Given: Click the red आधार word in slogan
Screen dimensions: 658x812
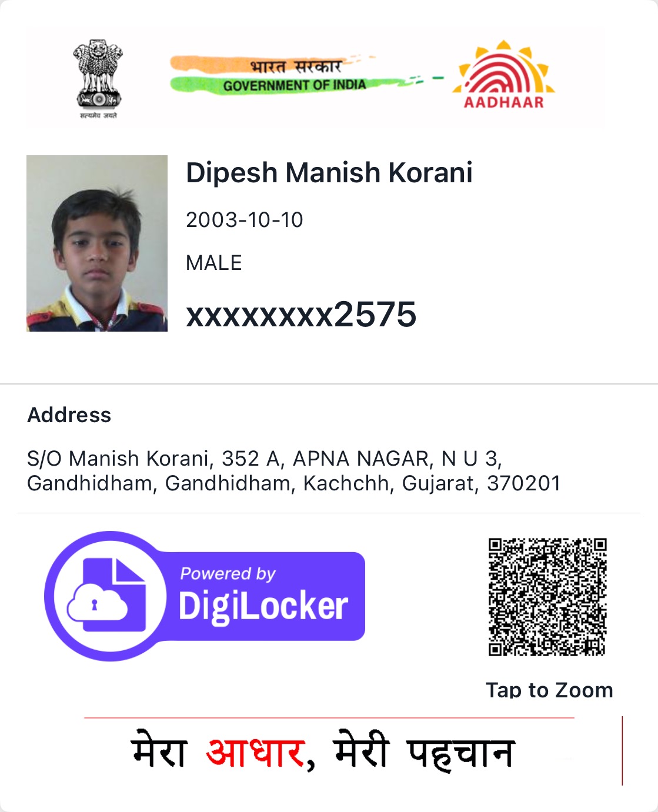Looking at the screenshot, I should (x=257, y=751).
